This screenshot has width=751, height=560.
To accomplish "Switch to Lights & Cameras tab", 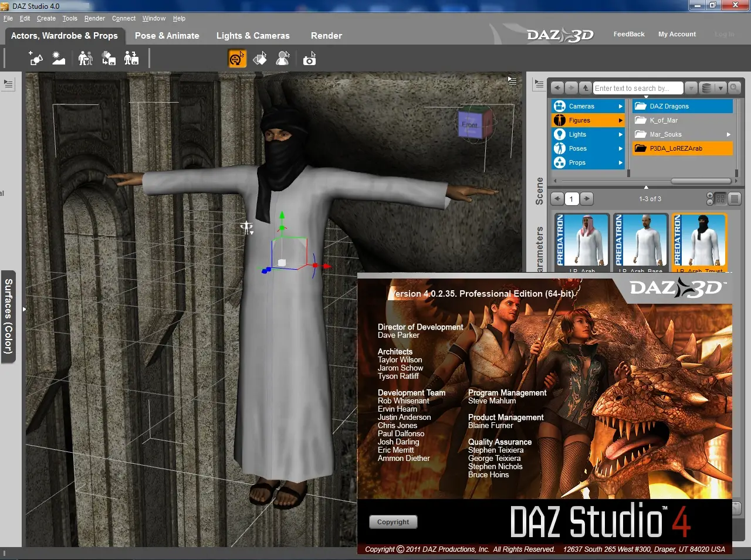I will click(x=253, y=36).
